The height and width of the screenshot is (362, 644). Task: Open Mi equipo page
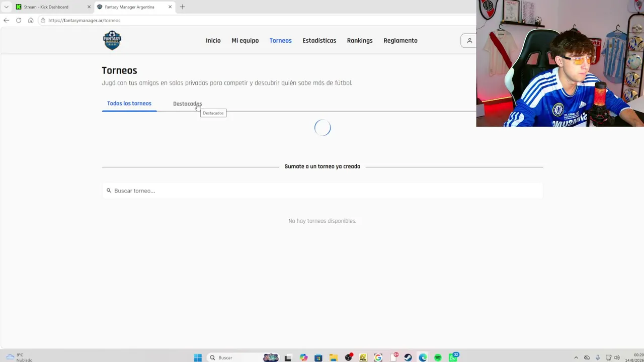245,41
